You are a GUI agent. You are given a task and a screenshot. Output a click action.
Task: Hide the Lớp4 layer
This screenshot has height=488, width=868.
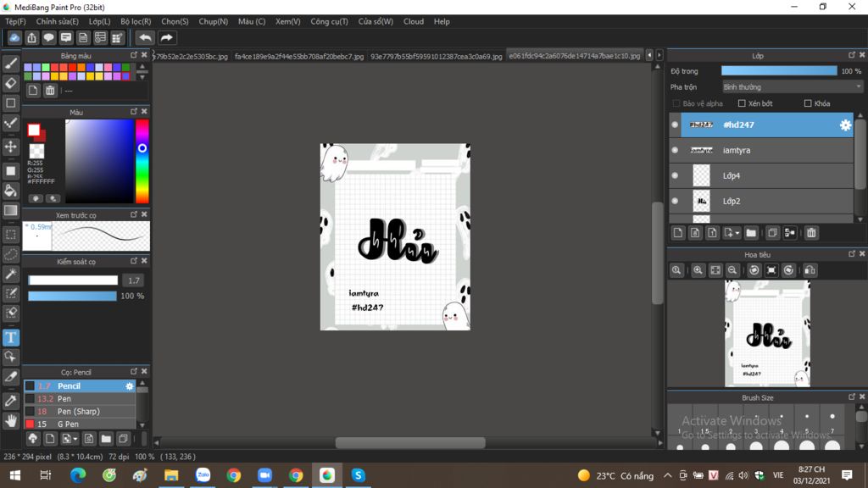[x=675, y=175]
